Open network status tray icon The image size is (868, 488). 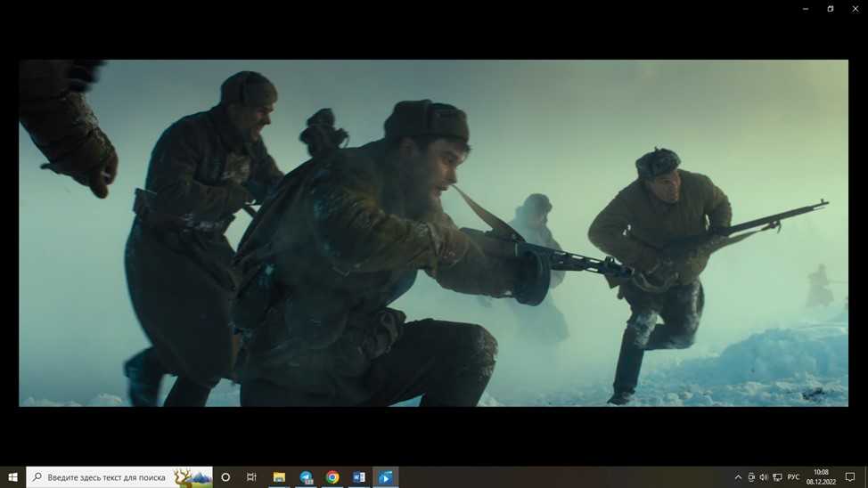777,477
